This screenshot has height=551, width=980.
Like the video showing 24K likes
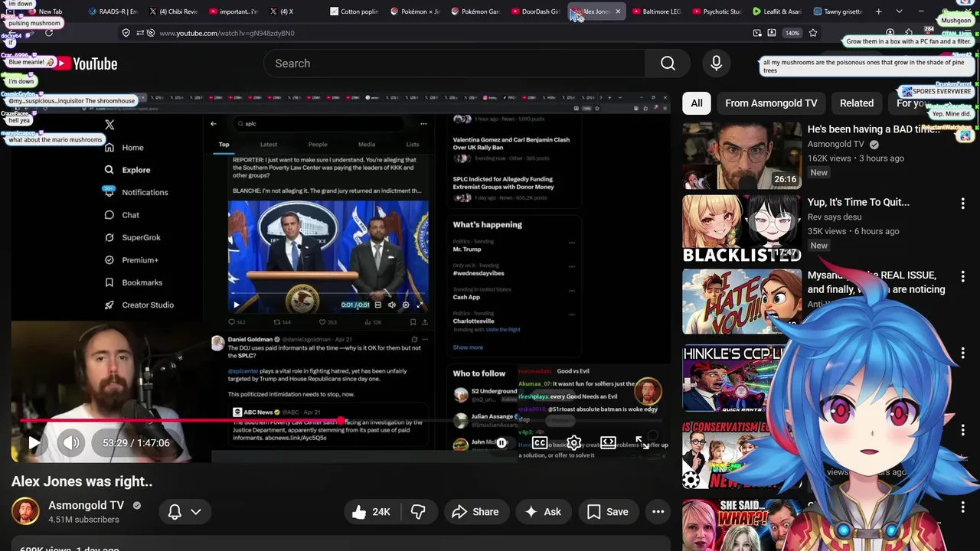point(371,512)
